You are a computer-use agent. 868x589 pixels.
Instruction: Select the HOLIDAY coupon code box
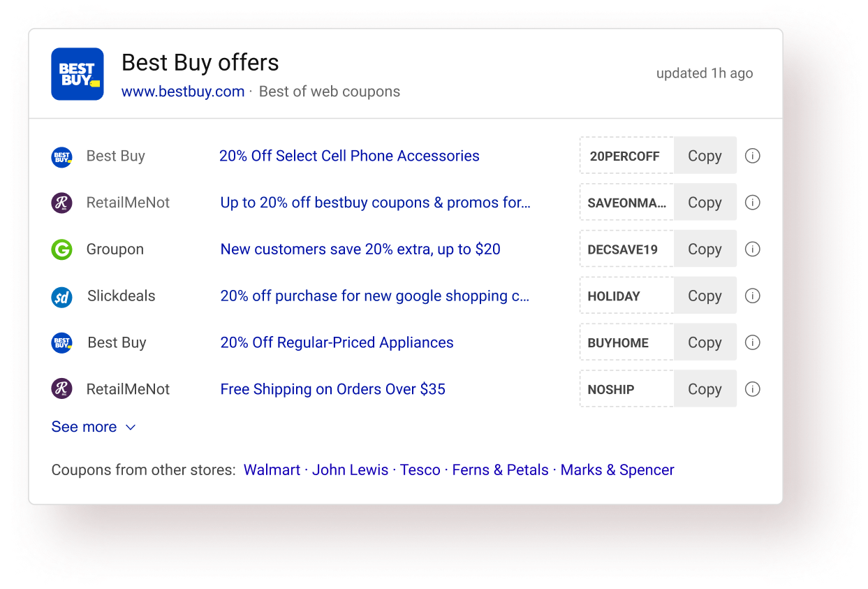(626, 296)
